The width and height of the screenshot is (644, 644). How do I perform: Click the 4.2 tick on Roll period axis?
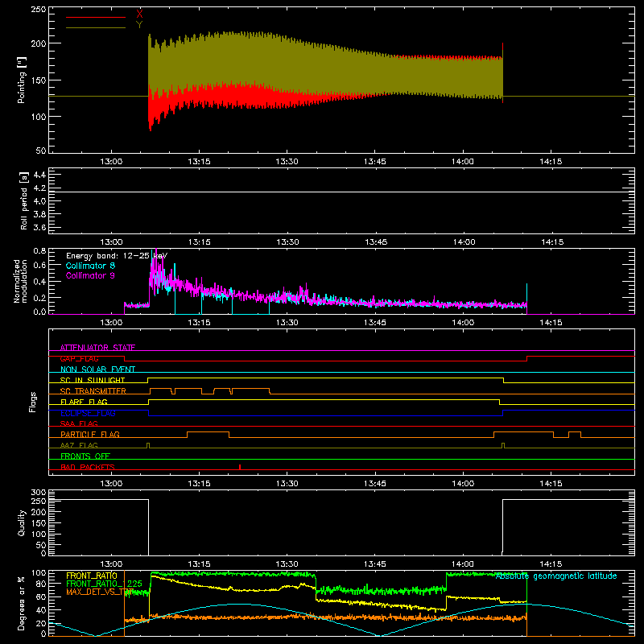tap(39, 188)
